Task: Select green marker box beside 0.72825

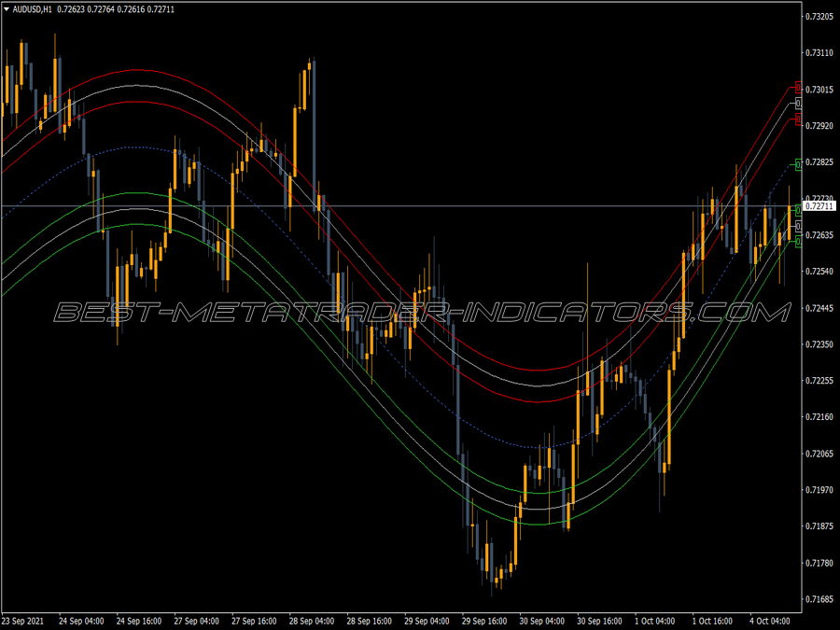Action: [798, 164]
